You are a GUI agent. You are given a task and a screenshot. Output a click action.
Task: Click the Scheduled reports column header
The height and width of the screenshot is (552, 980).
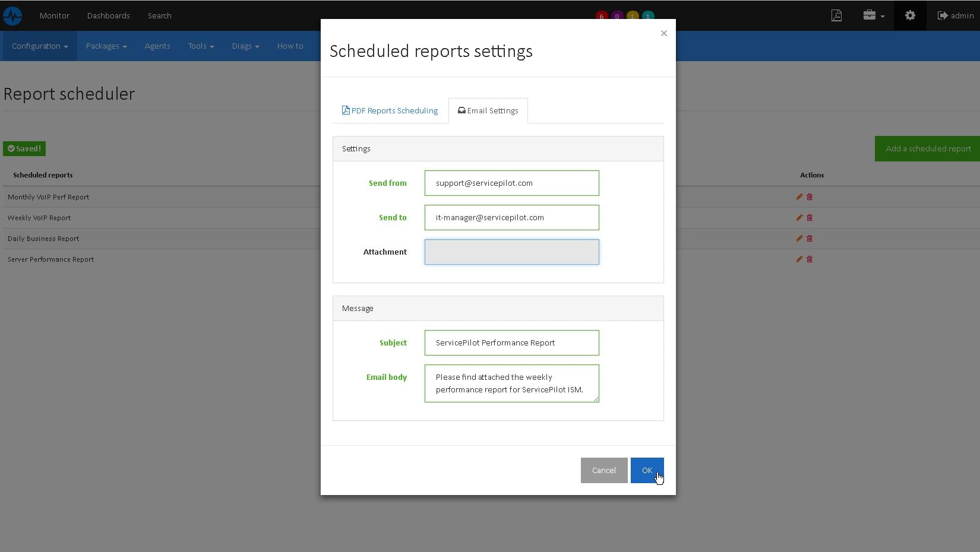tap(43, 175)
